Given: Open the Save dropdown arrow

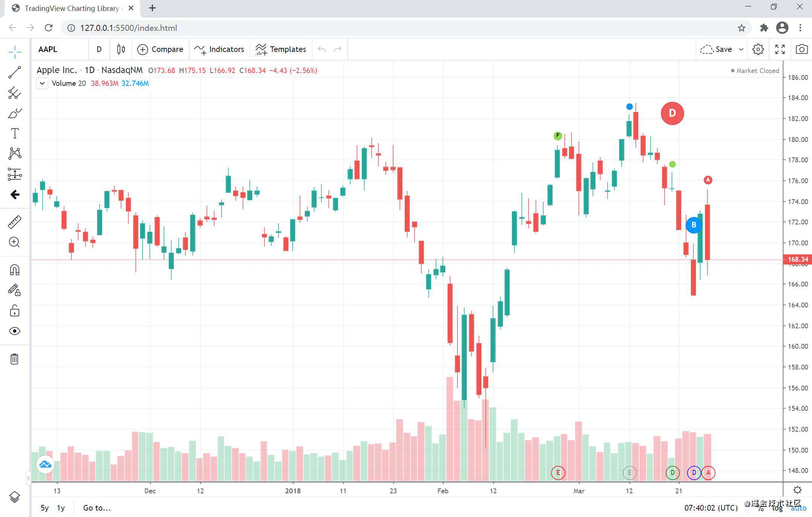Looking at the screenshot, I should coord(741,49).
